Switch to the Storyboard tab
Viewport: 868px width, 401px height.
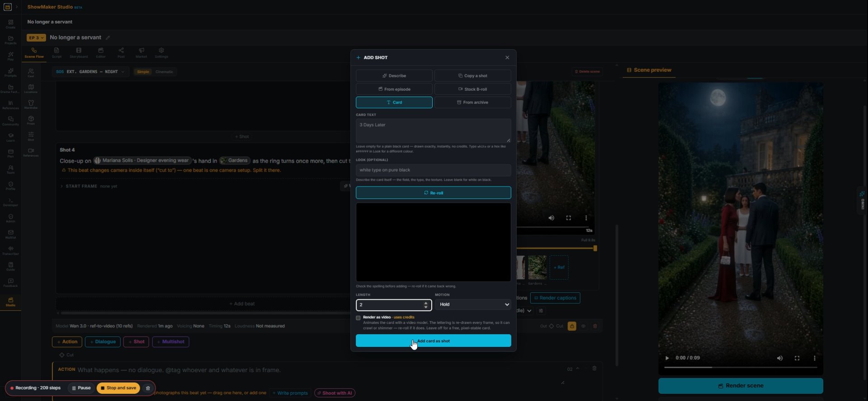[79, 53]
